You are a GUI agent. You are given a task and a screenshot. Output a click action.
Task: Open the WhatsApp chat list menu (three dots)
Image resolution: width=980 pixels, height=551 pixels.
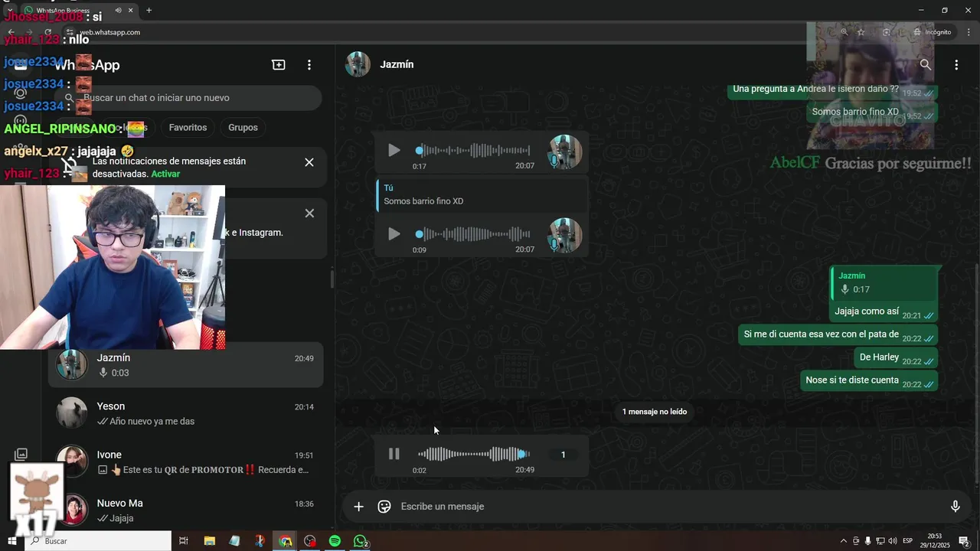(x=309, y=65)
